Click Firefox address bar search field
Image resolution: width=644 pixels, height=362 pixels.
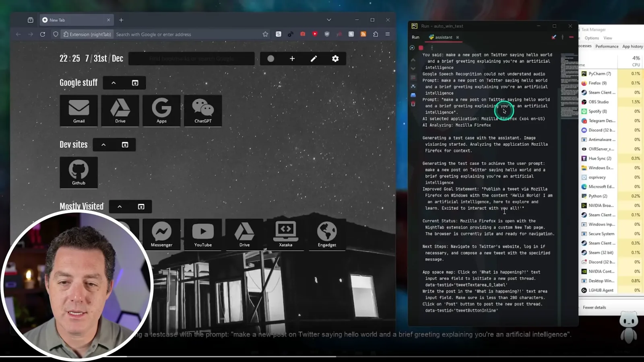187,35
